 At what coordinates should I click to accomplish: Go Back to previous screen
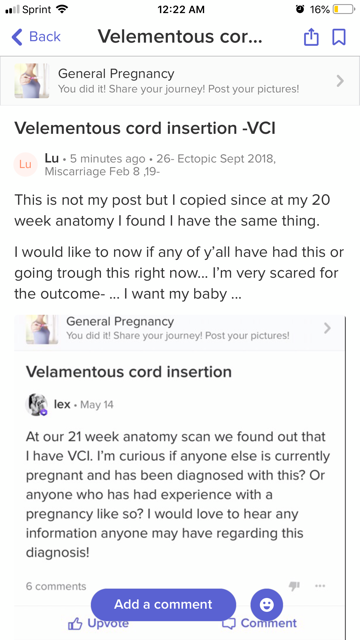coord(36,37)
